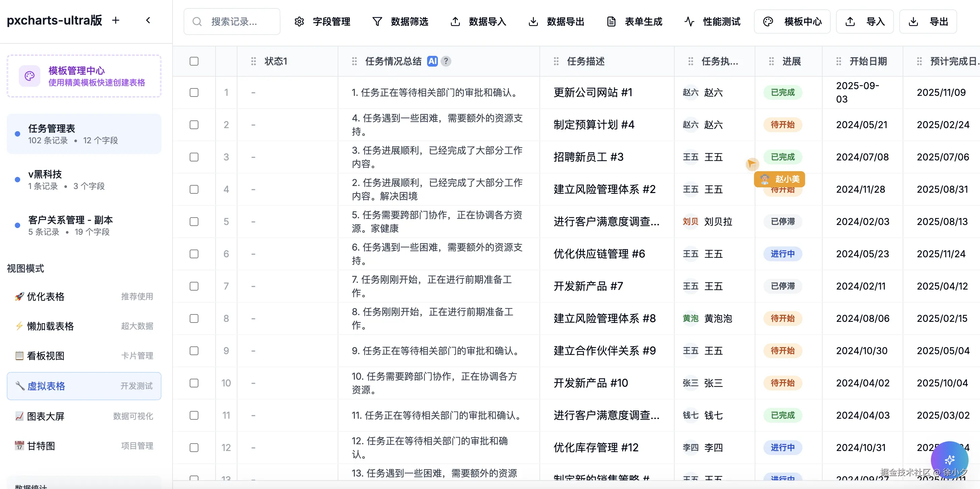
Task: Click the question mark help icon
Action: coord(446,61)
